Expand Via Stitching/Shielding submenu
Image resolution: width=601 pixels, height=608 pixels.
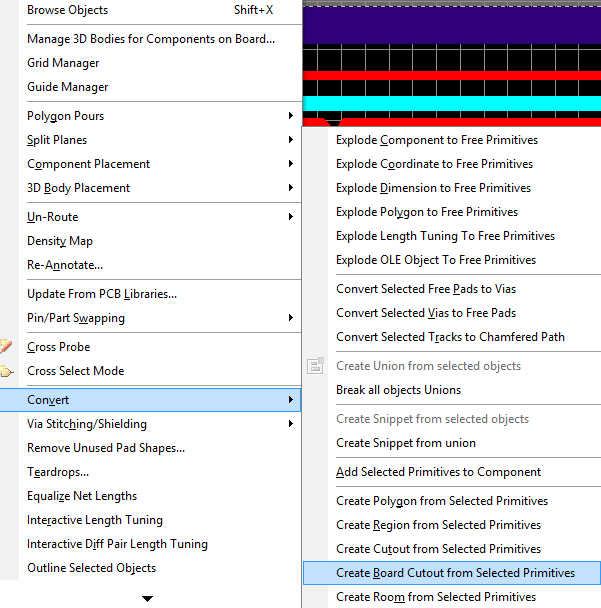(x=150, y=424)
